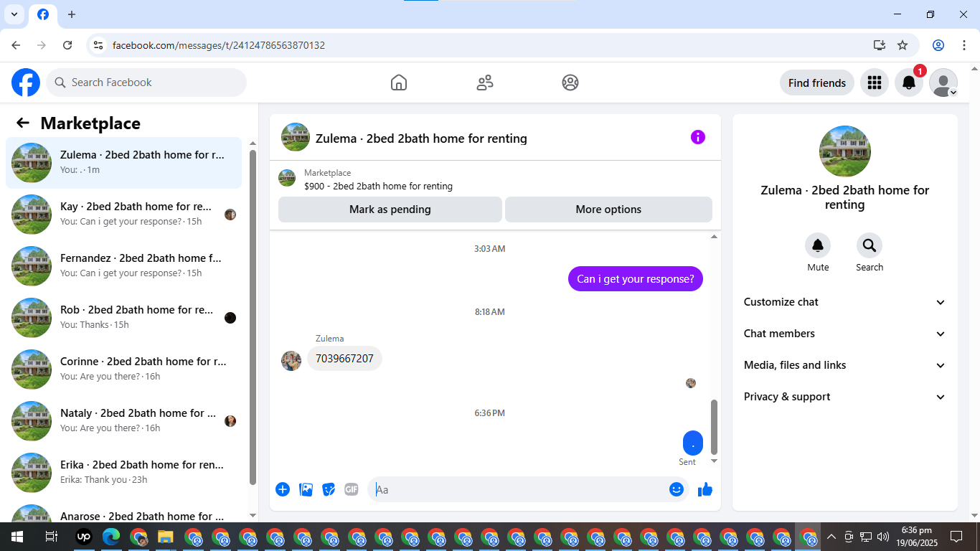Screen dimensions: 980x551
Task: Send a thumbs-up like
Action: [x=705, y=489]
